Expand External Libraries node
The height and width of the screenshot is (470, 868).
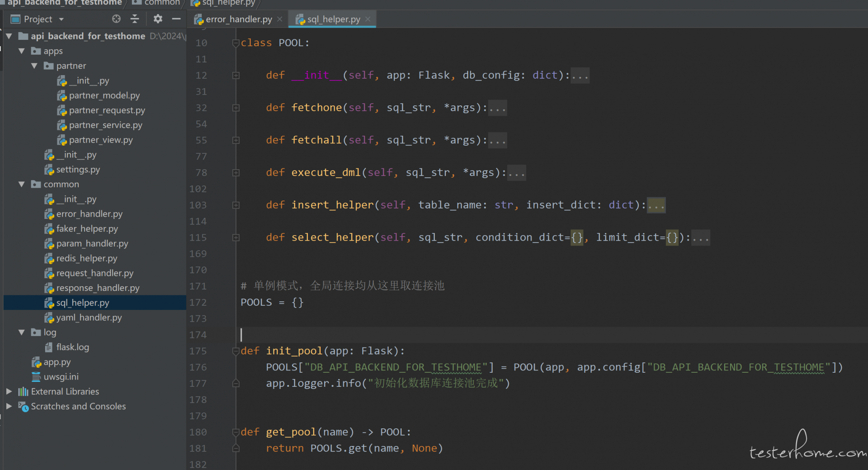pos(9,391)
